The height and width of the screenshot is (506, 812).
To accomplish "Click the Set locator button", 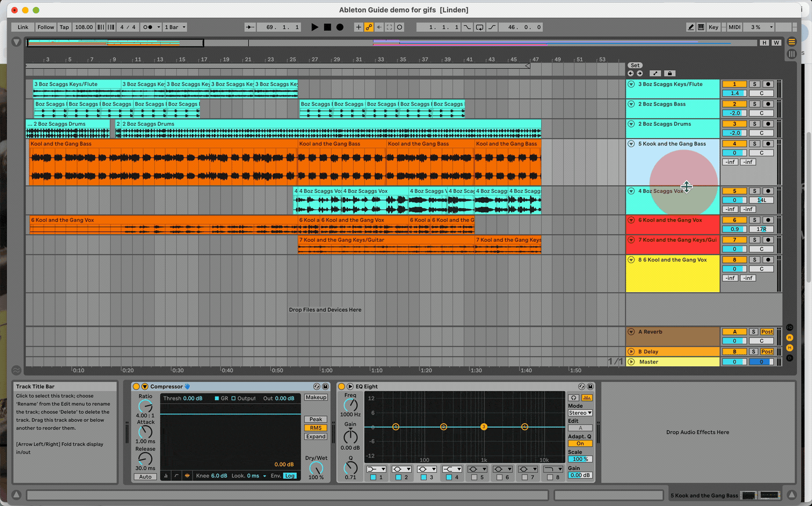I will click(635, 65).
